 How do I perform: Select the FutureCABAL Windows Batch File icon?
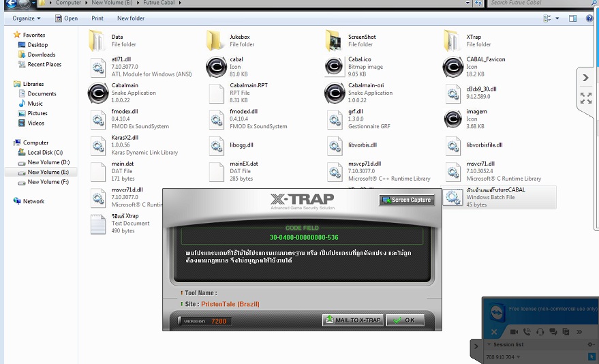(x=453, y=197)
